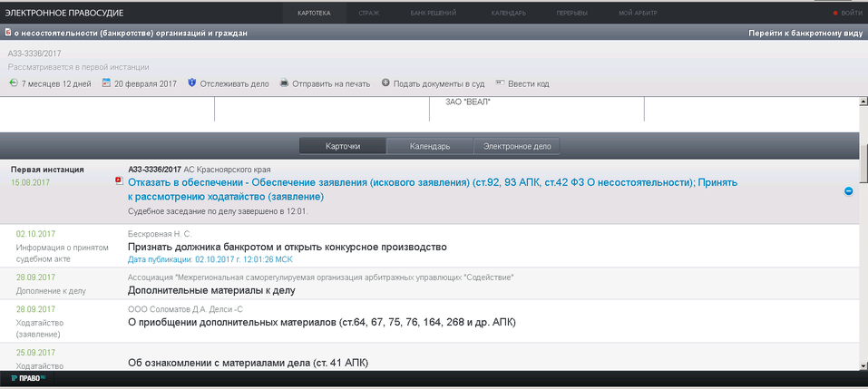Select Признать должника банкротом entry
The width and height of the screenshot is (868, 389).
point(288,247)
